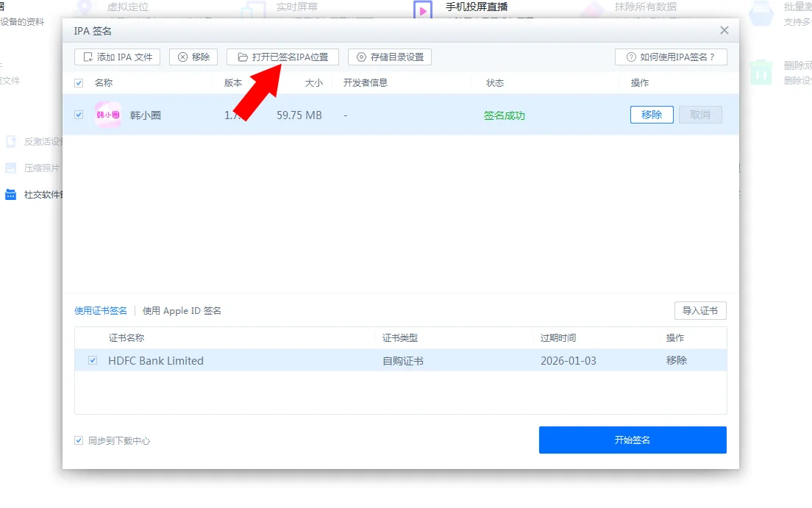The width and height of the screenshot is (812, 508).
Task: Open the 导入证书 button
Action: (699, 310)
